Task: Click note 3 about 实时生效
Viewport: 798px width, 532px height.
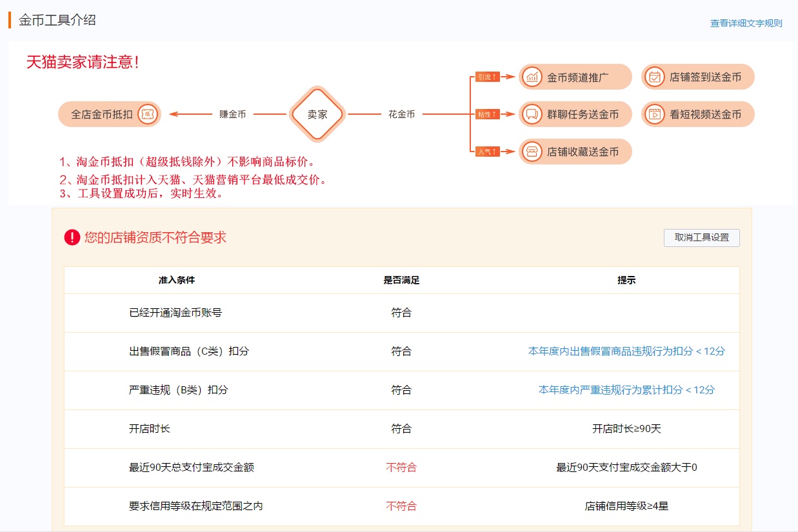Action: click(141, 193)
